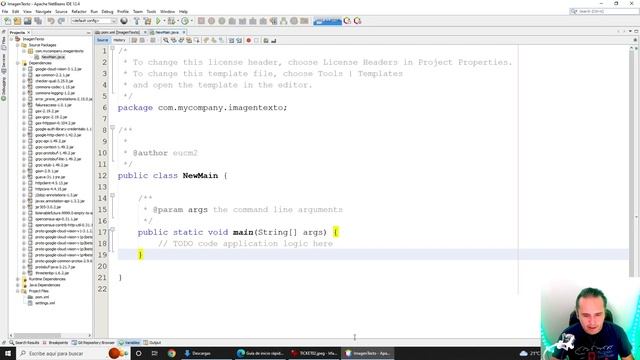Clean and build project icon
The image size is (640, 360).
[147, 21]
